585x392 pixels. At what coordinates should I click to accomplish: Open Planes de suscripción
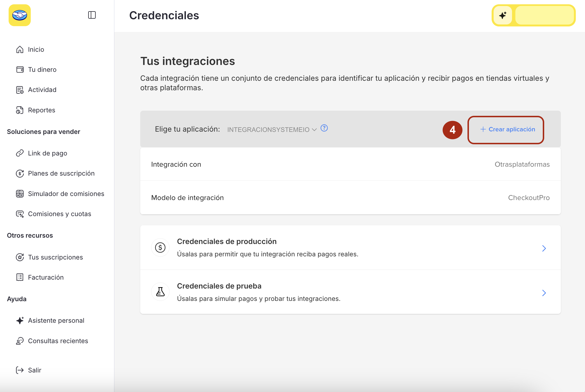point(61,173)
